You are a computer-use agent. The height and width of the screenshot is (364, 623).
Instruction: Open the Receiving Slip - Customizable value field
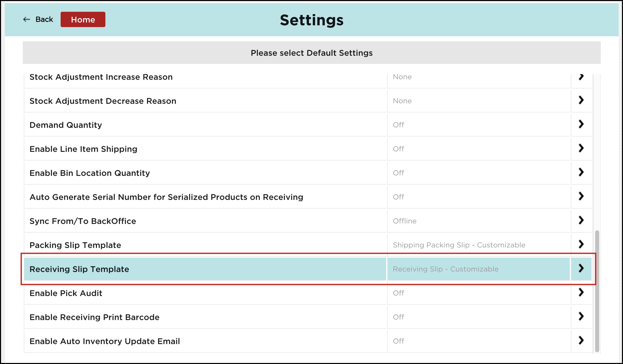tap(446, 269)
